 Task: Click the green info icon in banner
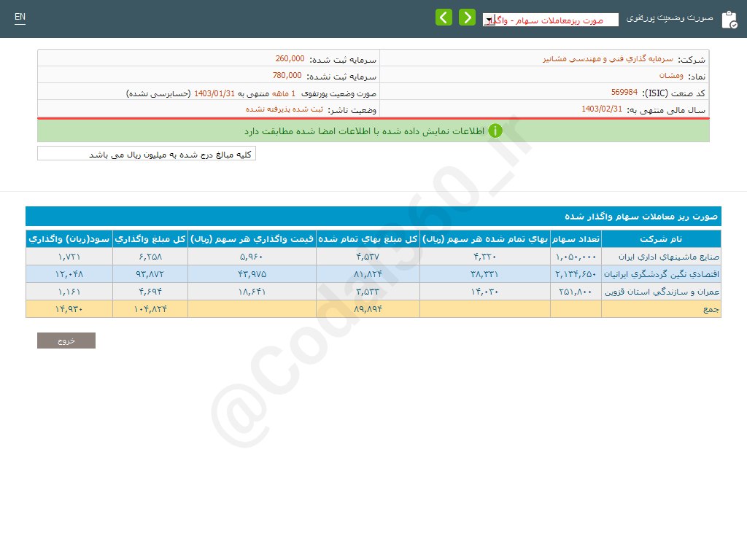click(495, 131)
